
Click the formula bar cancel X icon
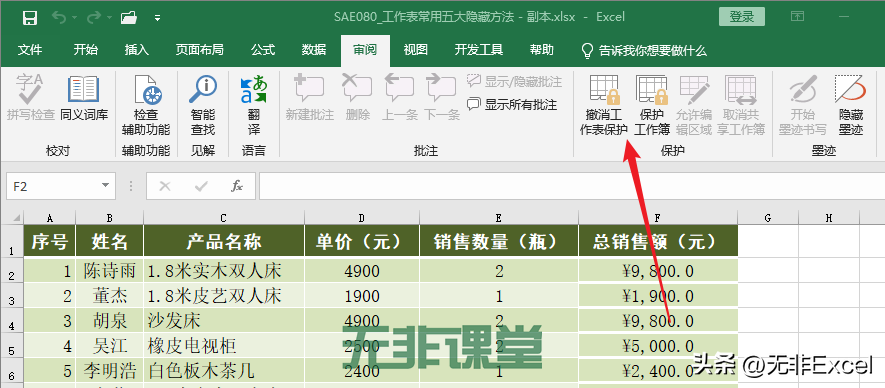[x=165, y=186]
